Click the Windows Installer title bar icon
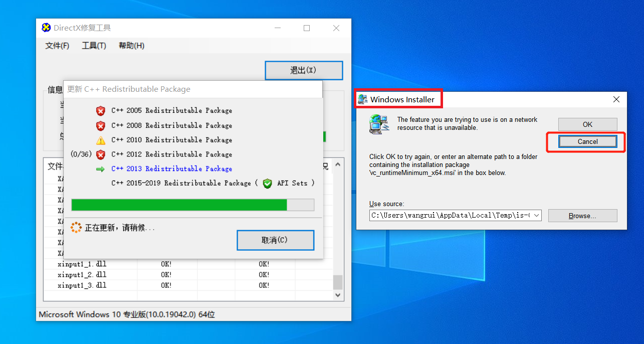Image resolution: width=644 pixels, height=344 pixels. [363, 99]
